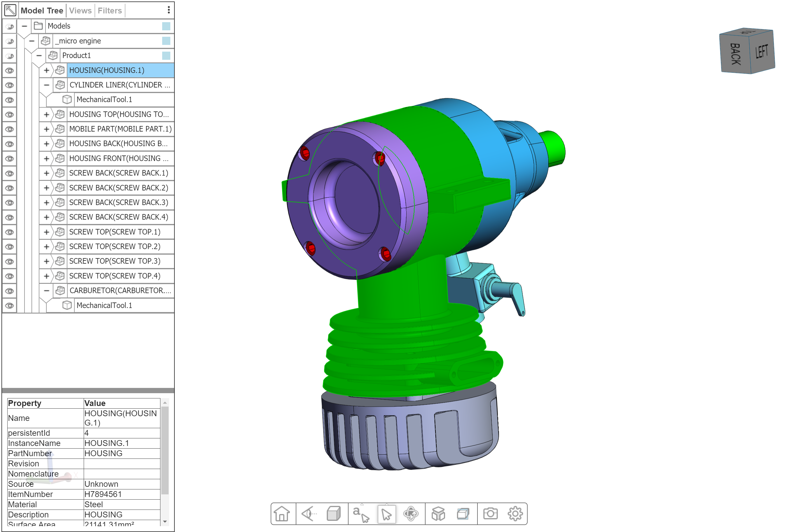798x532 pixels.
Task: Select SCREW BACK(SCREW BACK.3) in tree
Action: click(x=118, y=202)
